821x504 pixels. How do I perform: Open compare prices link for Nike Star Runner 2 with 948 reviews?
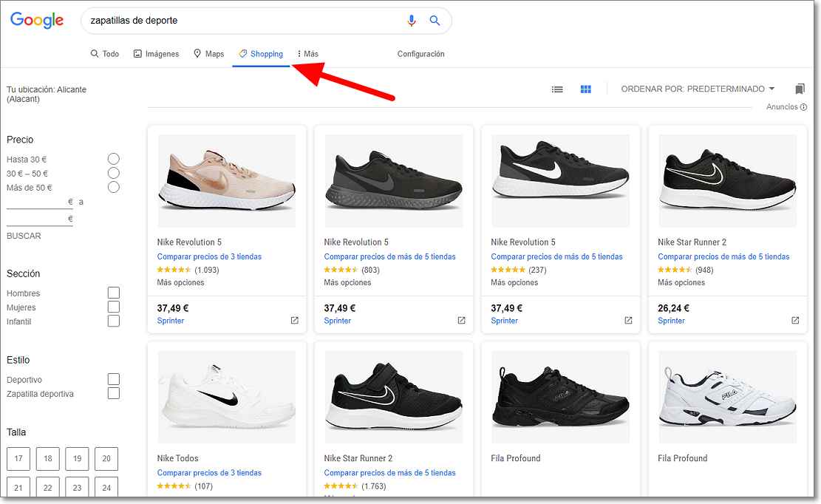click(723, 256)
